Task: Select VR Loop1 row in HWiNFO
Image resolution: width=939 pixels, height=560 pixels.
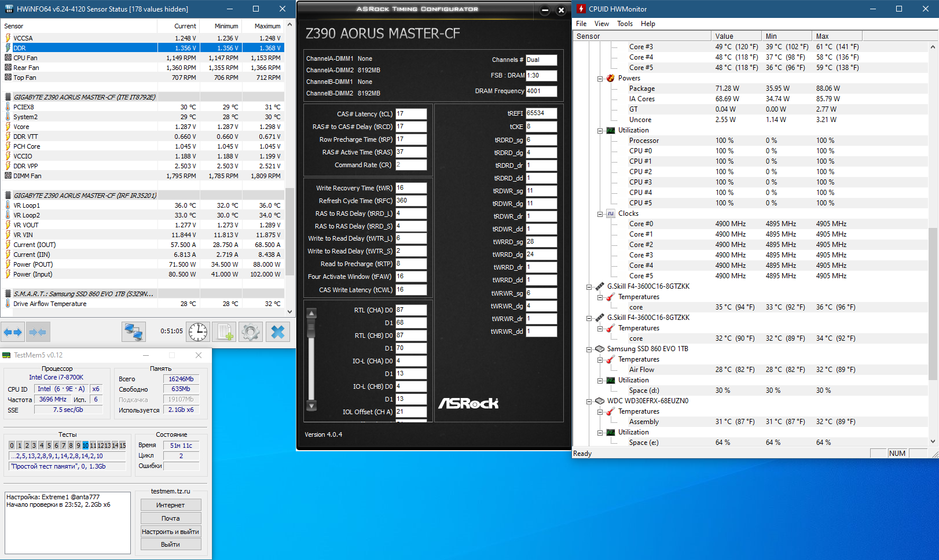Action: point(144,205)
